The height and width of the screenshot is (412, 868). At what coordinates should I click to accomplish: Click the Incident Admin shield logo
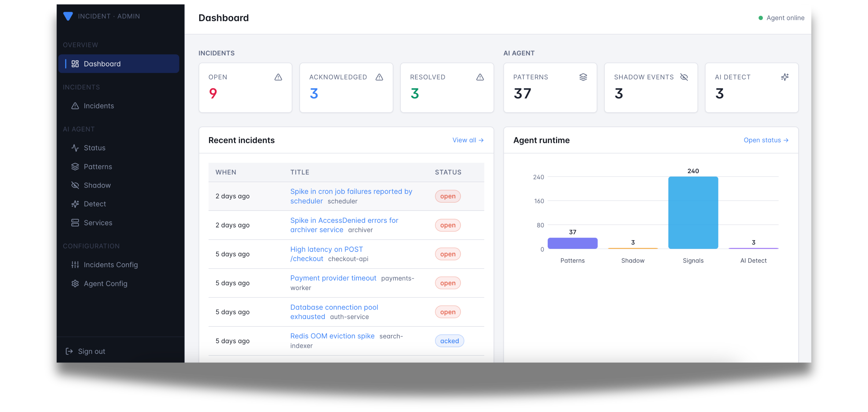pos(68,16)
